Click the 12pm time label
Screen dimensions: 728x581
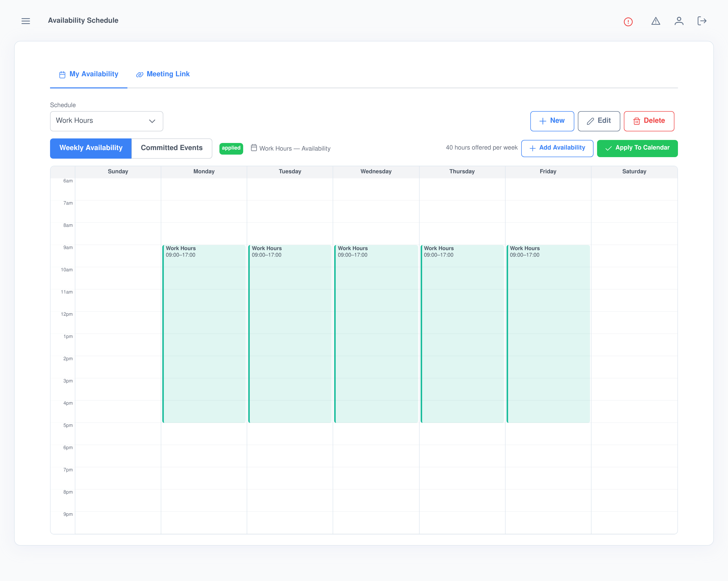[66, 314]
